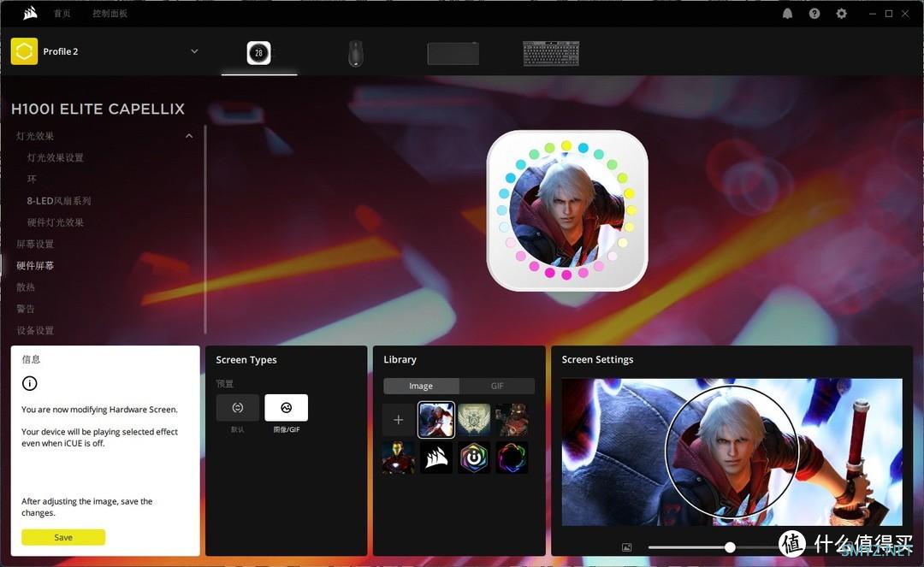Image resolution: width=924 pixels, height=567 pixels.
Task: Select the iCUE hexagon logo library image
Action: pyautogui.click(x=474, y=458)
